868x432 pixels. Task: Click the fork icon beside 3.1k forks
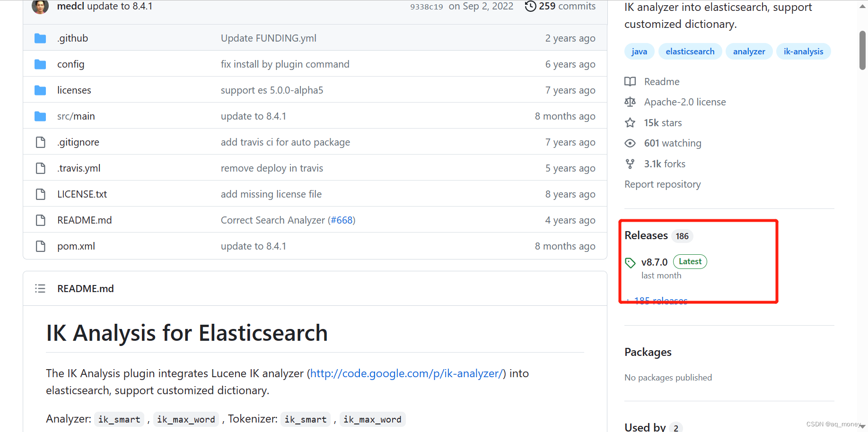click(x=630, y=164)
